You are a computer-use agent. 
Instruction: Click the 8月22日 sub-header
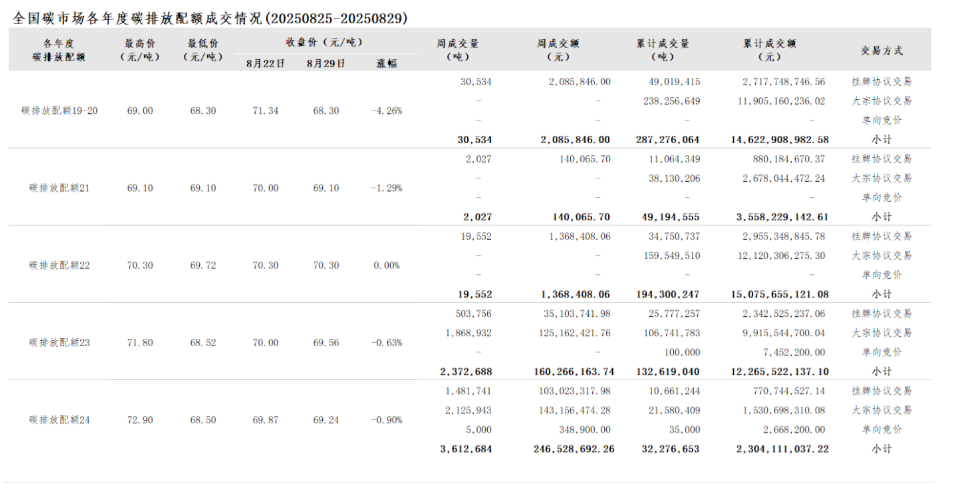[265, 63]
